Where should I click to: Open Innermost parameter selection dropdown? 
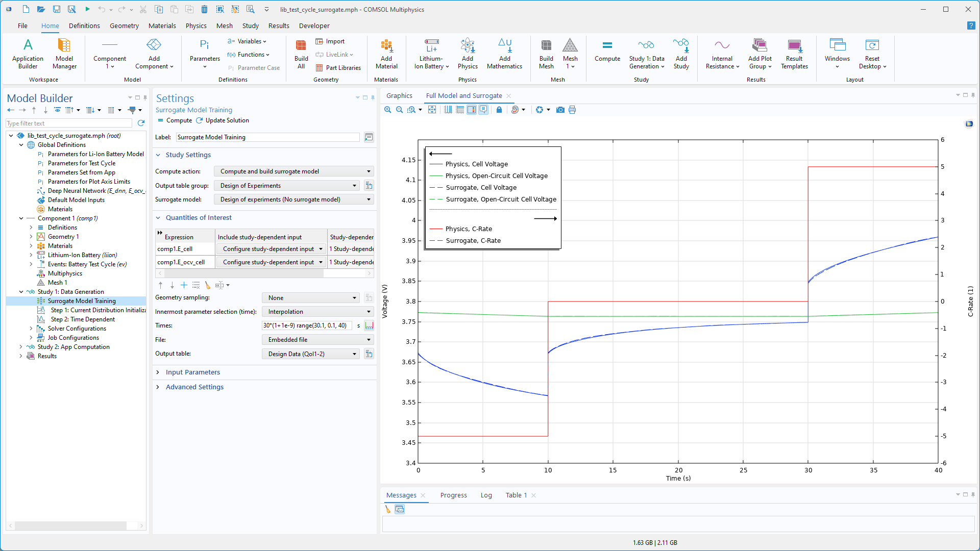pos(317,312)
